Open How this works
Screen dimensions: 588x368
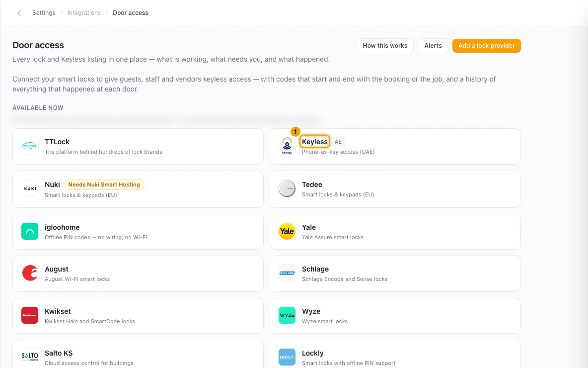385,46
